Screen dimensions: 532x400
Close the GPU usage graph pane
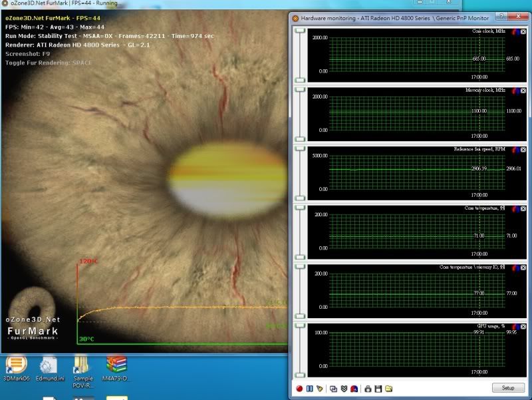click(x=523, y=327)
